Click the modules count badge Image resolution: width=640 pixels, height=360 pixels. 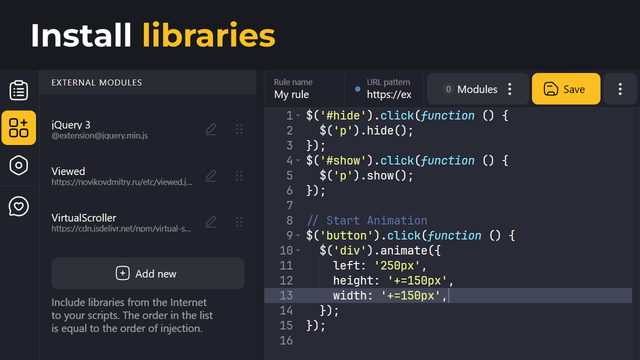(448, 89)
